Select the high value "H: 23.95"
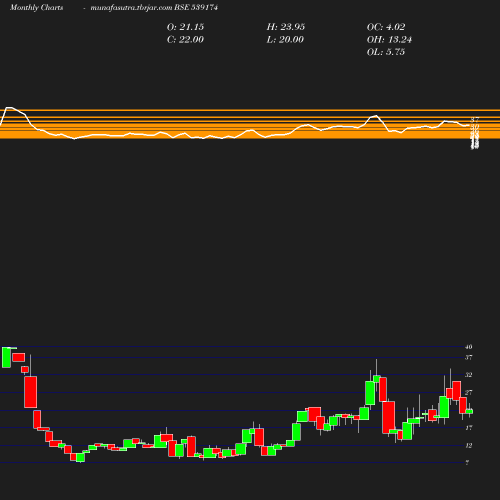 (x=286, y=27)
